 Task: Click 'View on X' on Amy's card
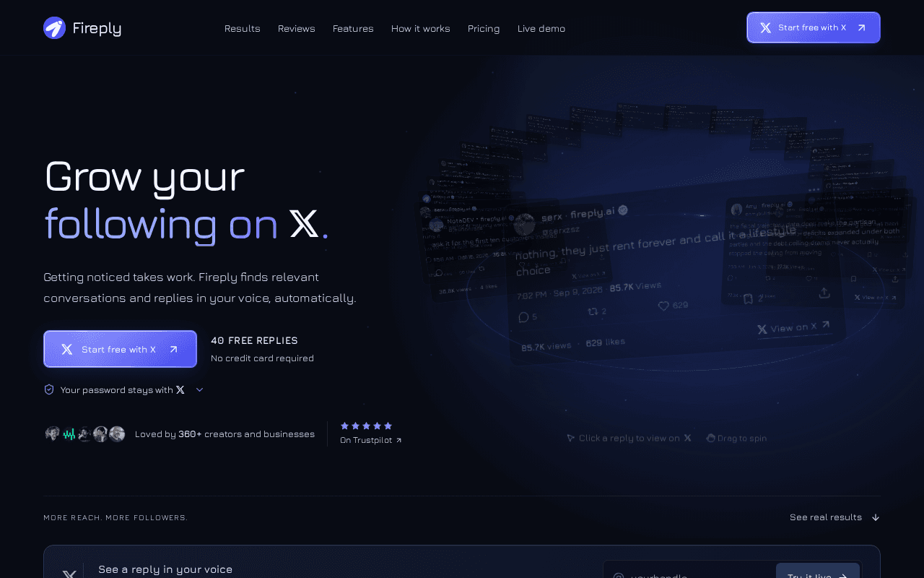coord(875,297)
